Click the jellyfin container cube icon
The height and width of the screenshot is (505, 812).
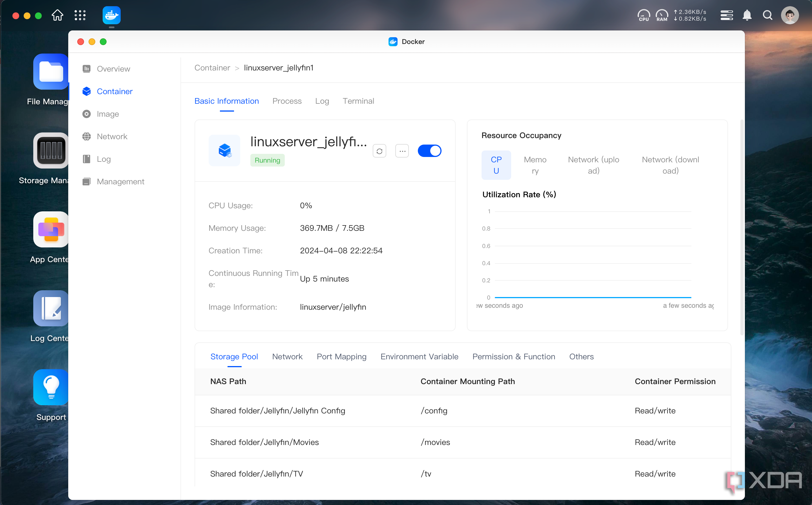[224, 150]
